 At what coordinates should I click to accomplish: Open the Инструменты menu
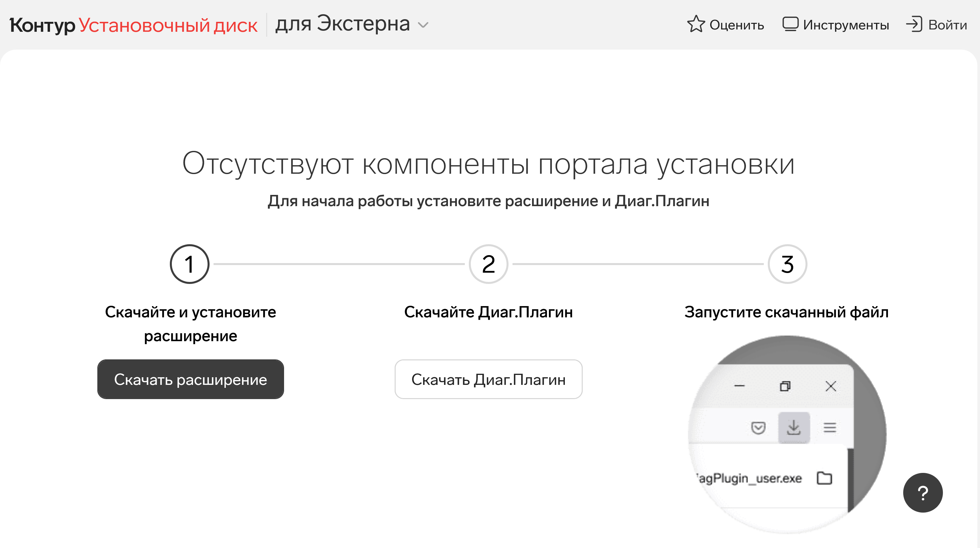pyautogui.click(x=836, y=25)
